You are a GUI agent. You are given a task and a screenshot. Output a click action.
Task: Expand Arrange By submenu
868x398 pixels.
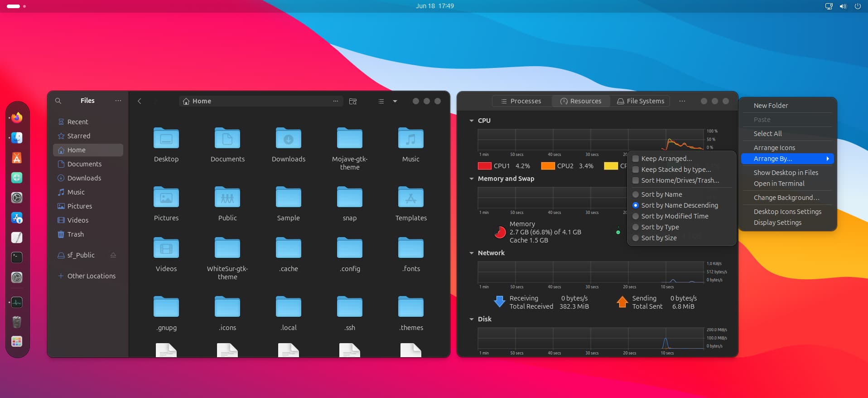tap(787, 159)
